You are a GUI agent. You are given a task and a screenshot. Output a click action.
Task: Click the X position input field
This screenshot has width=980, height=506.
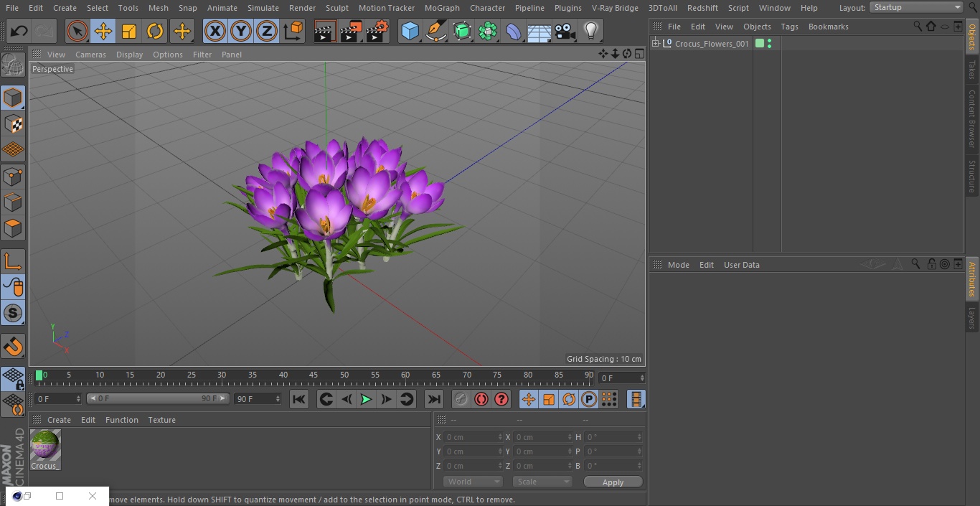point(474,437)
